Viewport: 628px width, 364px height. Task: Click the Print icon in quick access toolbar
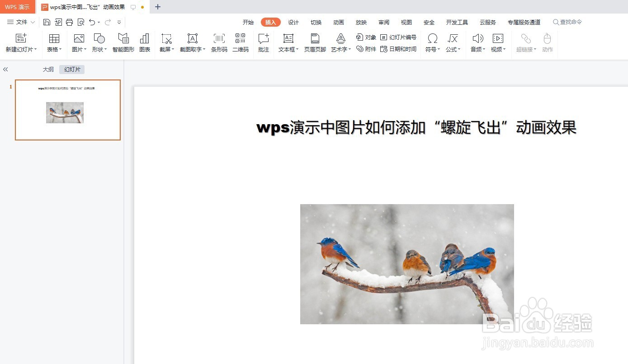69,22
